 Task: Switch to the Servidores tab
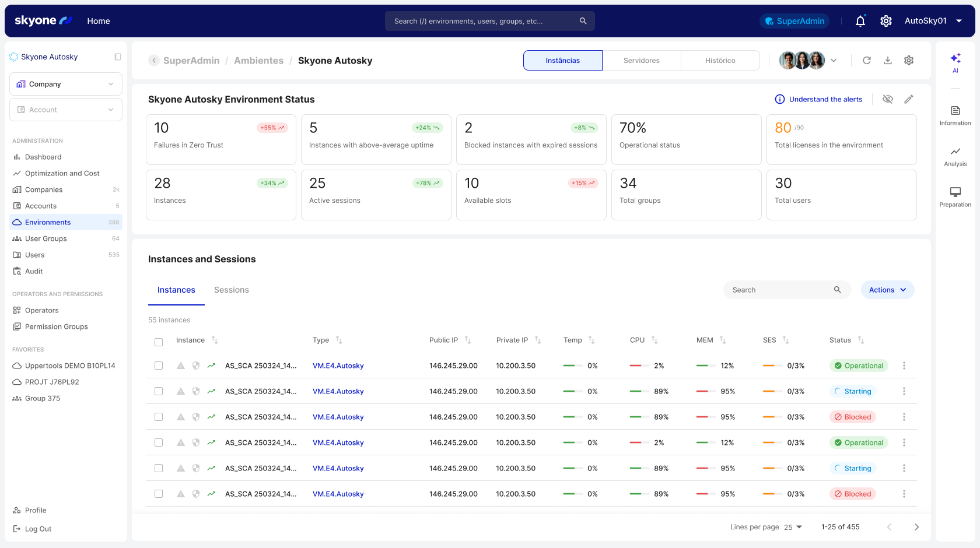pos(641,61)
